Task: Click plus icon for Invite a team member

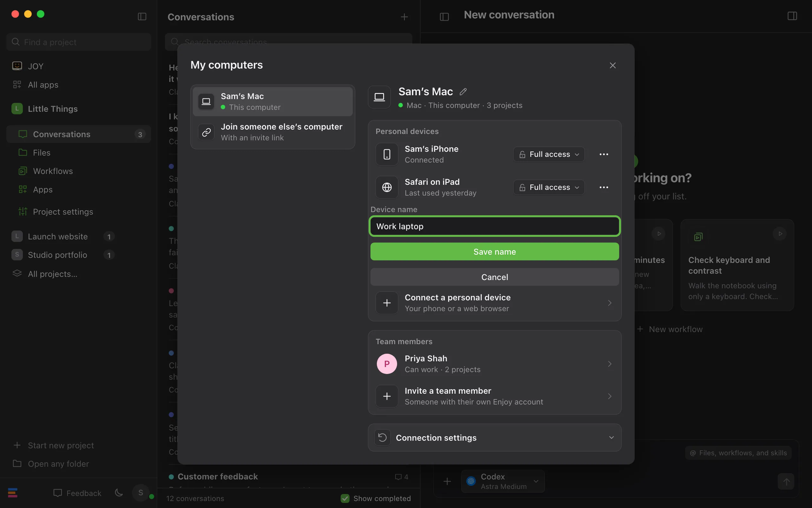Action: [x=387, y=396]
